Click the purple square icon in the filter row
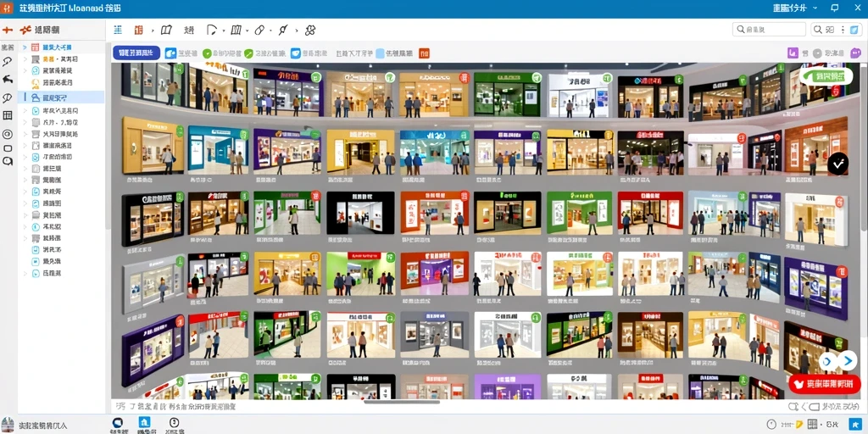Viewport: 868px width, 434px height. coord(793,53)
